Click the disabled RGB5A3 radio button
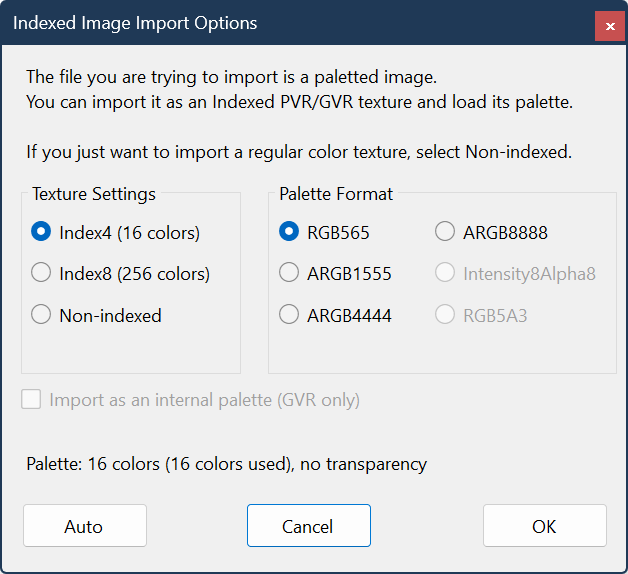628x574 pixels. (x=445, y=315)
